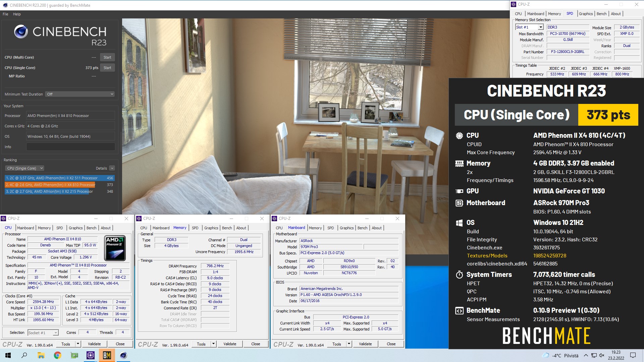The width and height of the screenshot is (644, 362).
Task: Click the 373 pts score badge
Action: [608, 115]
